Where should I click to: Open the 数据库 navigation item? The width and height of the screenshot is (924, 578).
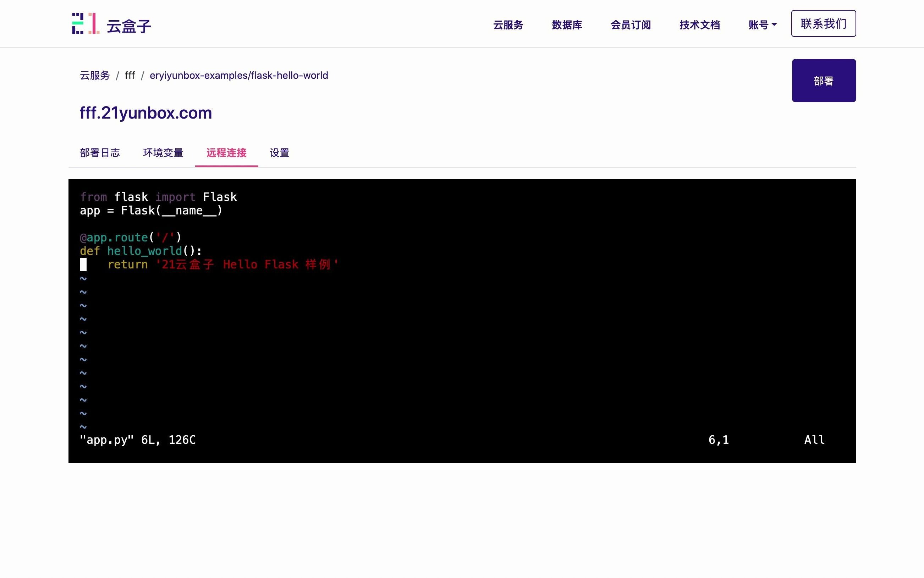click(567, 25)
